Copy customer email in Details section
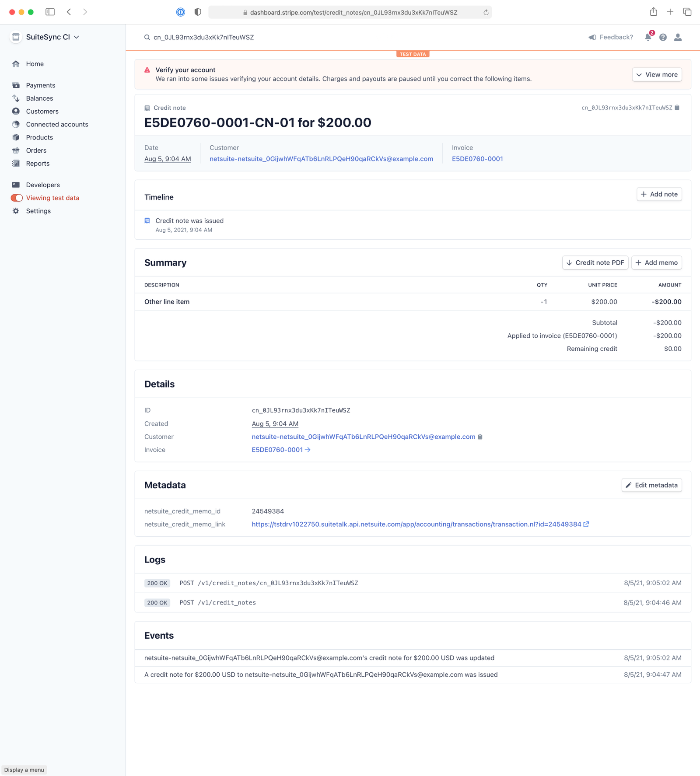The image size is (700, 776). coord(480,437)
